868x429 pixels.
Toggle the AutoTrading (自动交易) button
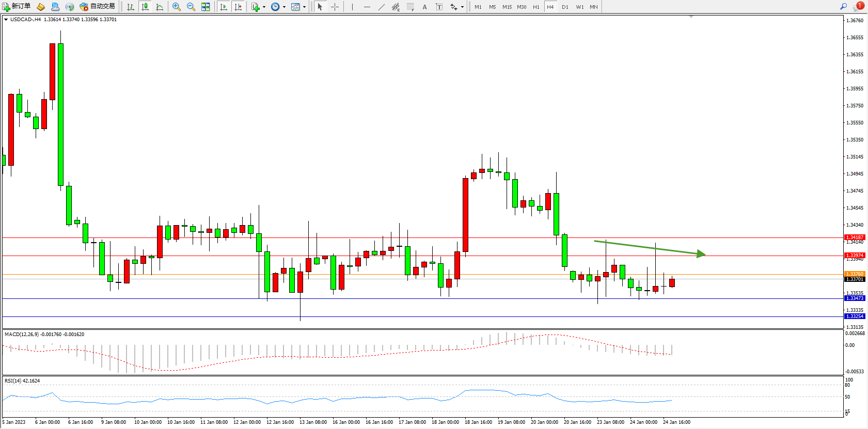point(97,7)
